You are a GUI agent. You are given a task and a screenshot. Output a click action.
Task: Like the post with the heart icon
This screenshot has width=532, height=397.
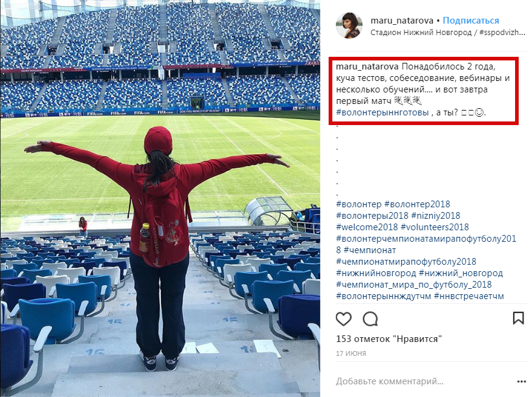pos(343,319)
